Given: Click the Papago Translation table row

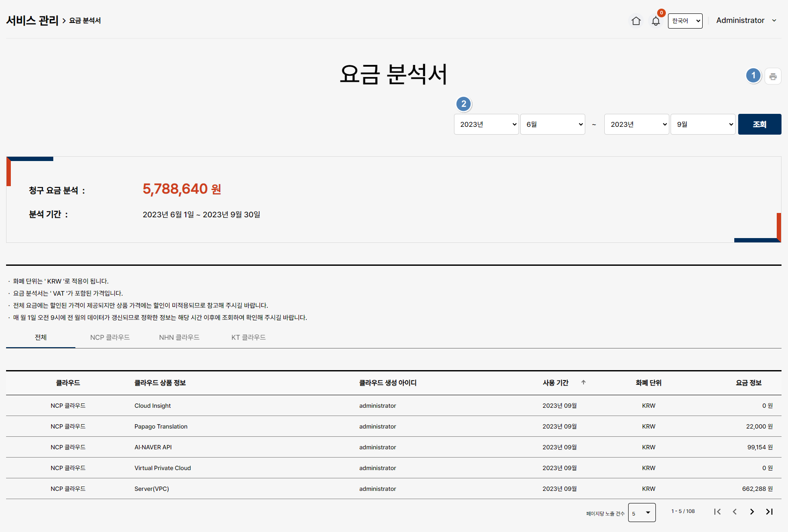Looking at the screenshot, I should coord(161,426).
